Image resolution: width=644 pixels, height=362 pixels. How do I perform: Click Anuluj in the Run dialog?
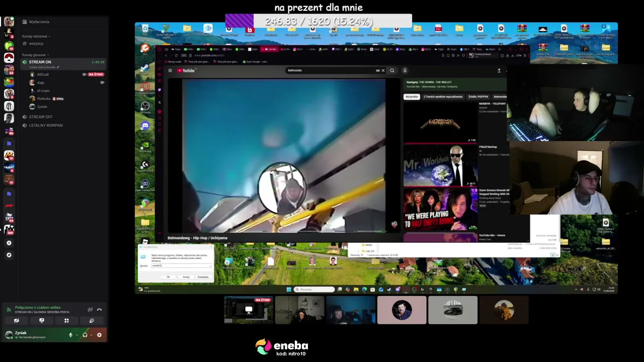186,277
